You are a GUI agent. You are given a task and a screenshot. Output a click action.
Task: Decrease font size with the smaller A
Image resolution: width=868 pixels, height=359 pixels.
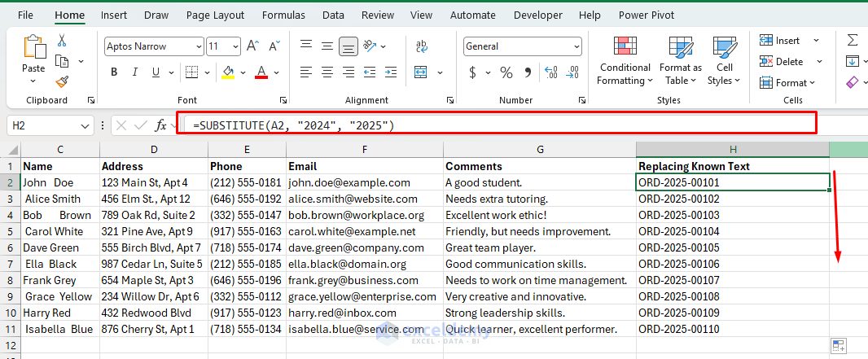point(274,46)
